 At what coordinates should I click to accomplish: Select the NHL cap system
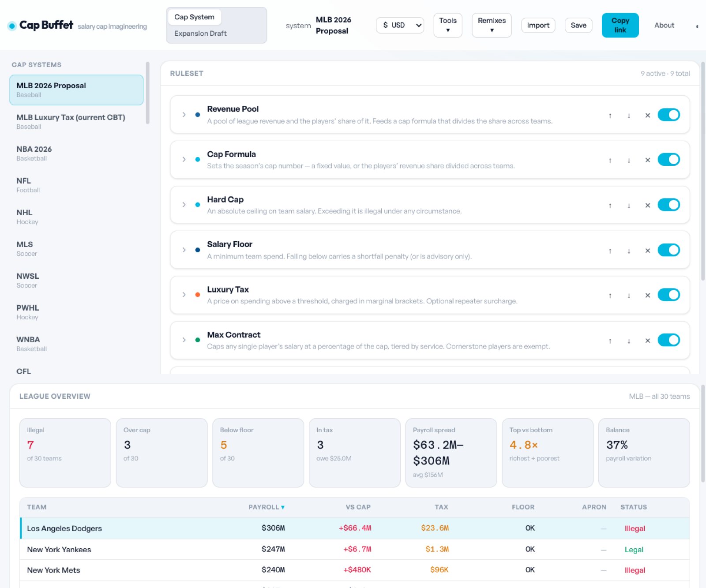coord(76,217)
